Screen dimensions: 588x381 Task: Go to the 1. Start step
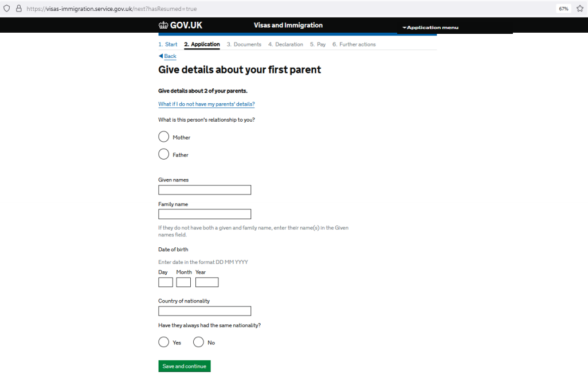tap(167, 44)
